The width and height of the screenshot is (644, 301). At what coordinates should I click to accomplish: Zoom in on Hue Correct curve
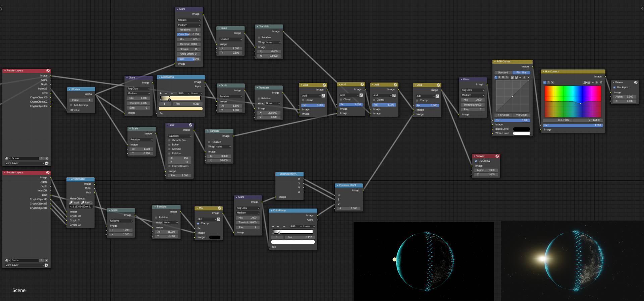(x=585, y=82)
